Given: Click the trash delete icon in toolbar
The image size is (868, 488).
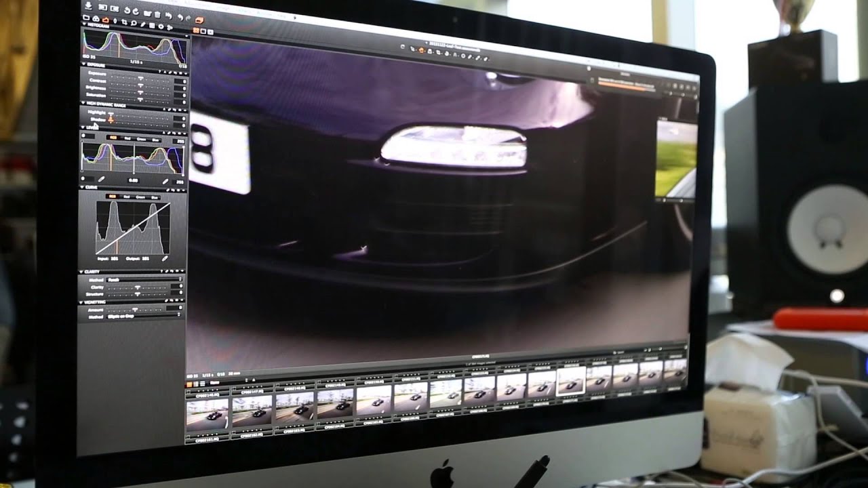Looking at the screenshot, I should point(157,15).
